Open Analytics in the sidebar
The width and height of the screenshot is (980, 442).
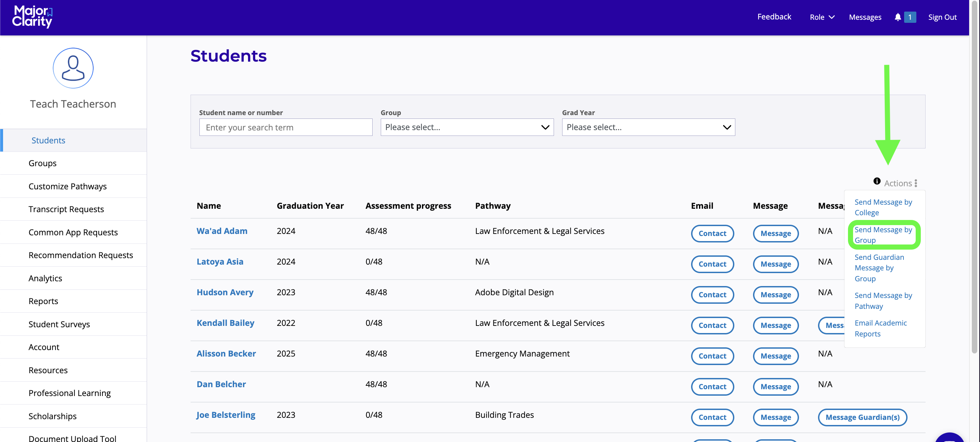click(45, 278)
